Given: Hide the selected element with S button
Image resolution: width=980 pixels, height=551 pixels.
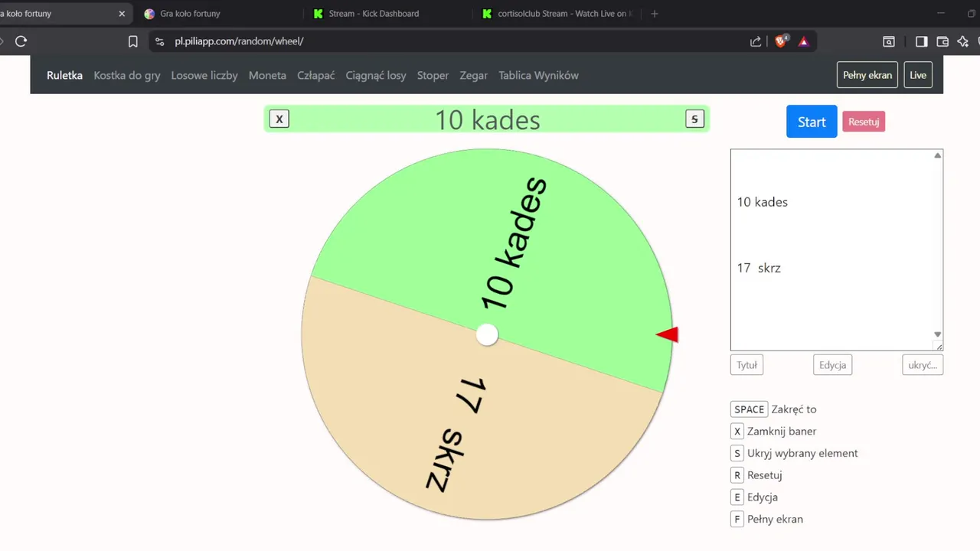Looking at the screenshot, I should click(x=694, y=119).
